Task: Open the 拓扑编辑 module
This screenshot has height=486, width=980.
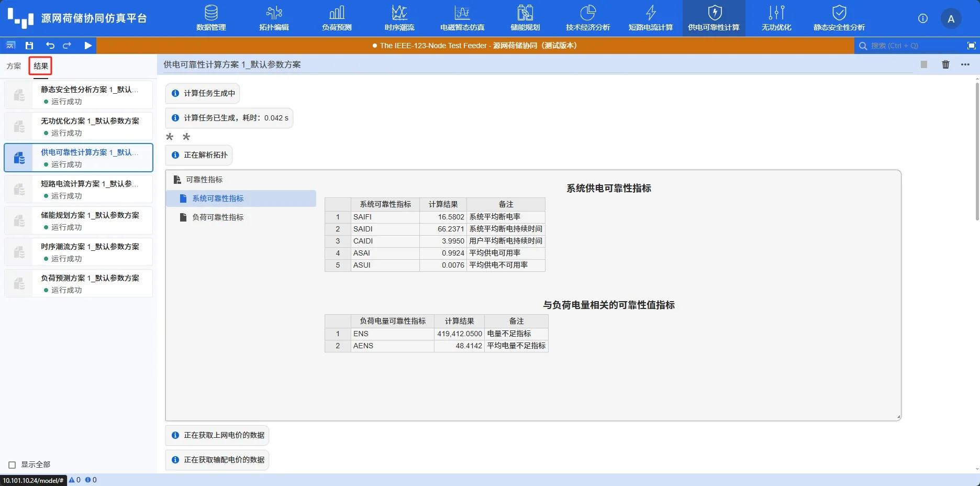Action: tap(274, 18)
